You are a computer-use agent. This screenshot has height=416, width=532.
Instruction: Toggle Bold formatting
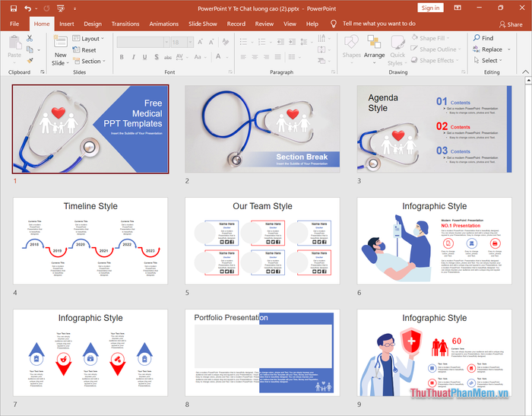122,57
